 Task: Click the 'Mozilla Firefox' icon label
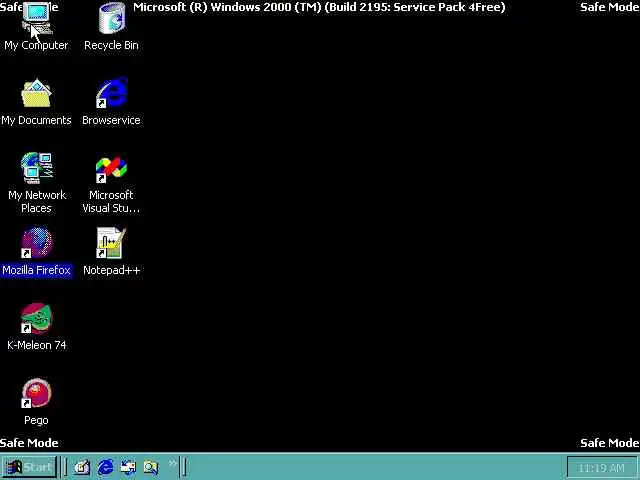tap(37, 270)
